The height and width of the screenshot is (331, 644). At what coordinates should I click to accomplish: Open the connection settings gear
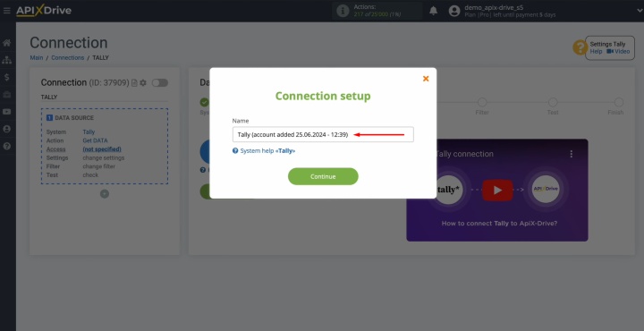click(143, 83)
